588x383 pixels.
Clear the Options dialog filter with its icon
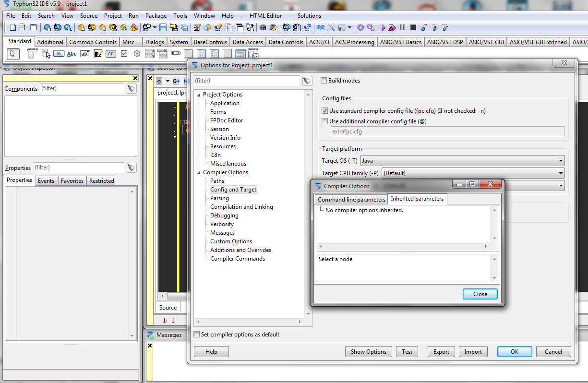click(x=307, y=81)
